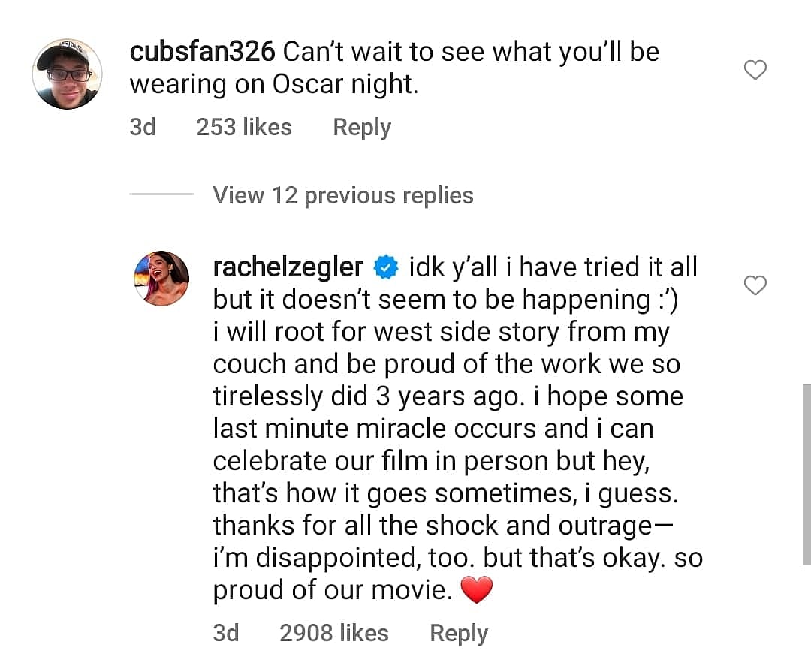Image resolution: width=811 pixels, height=672 pixels.
Task: Open cubsfan326's profile picture
Action: (67, 74)
